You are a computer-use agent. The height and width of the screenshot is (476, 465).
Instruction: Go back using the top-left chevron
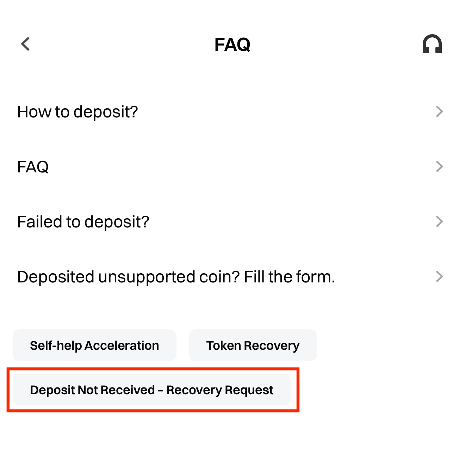pyautogui.click(x=25, y=44)
